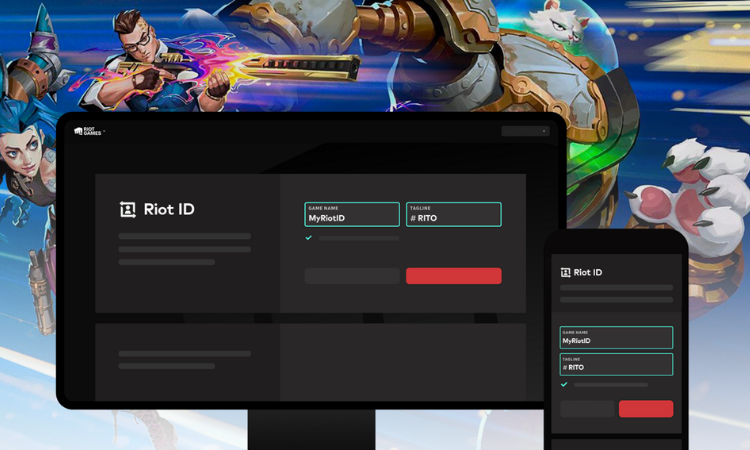Click the Tagline field on phone
750x450 pixels.
tap(616, 364)
